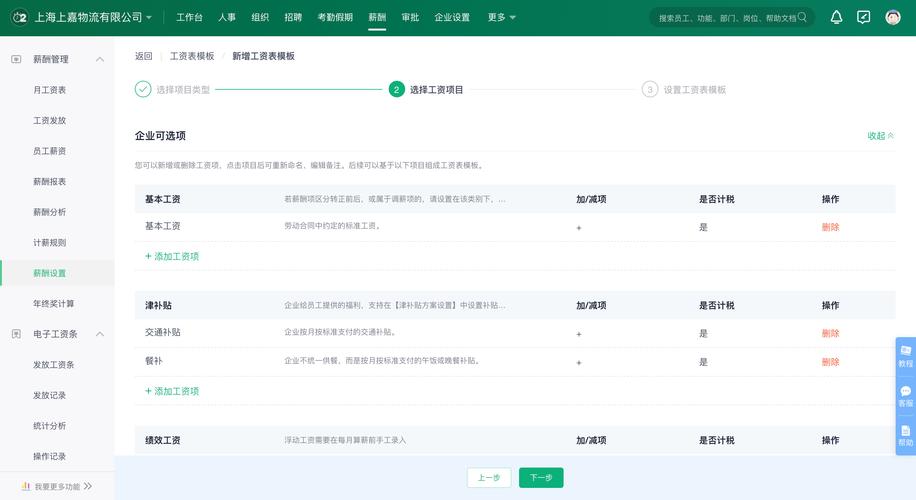Open the user avatar profile

[893, 17]
